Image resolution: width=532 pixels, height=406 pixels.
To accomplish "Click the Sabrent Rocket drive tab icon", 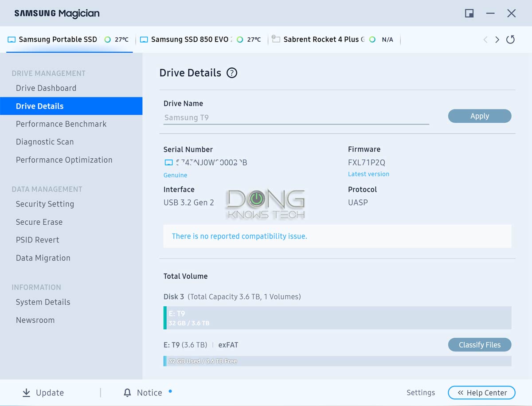I will pos(276,39).
